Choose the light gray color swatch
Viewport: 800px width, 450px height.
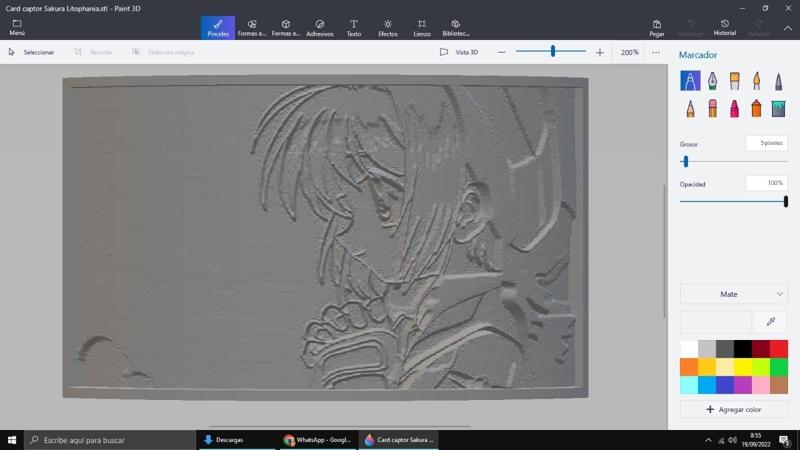tap(707, 349)
